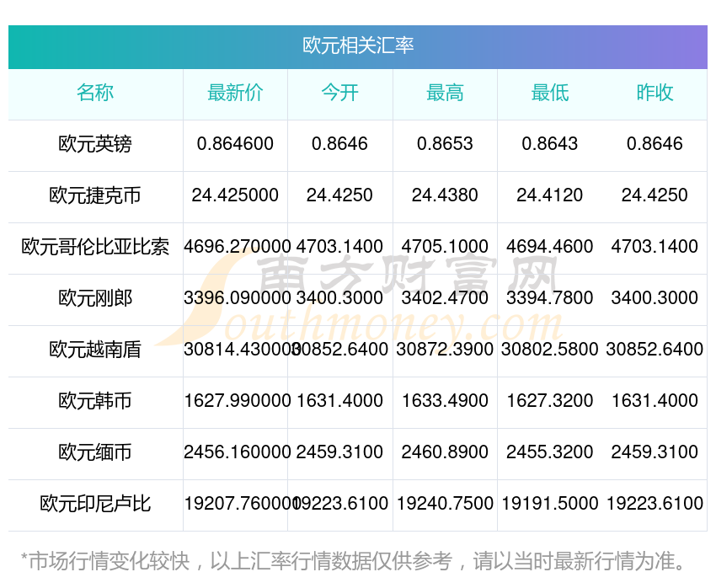Click the 欧元哥伦比亚比索 row name
Viewport: 716px width, 588px height.
(x=95, y=247)
